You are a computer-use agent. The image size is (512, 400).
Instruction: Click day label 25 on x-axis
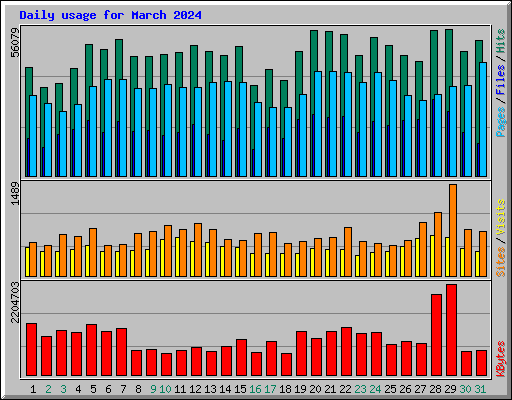click(390, 389)
